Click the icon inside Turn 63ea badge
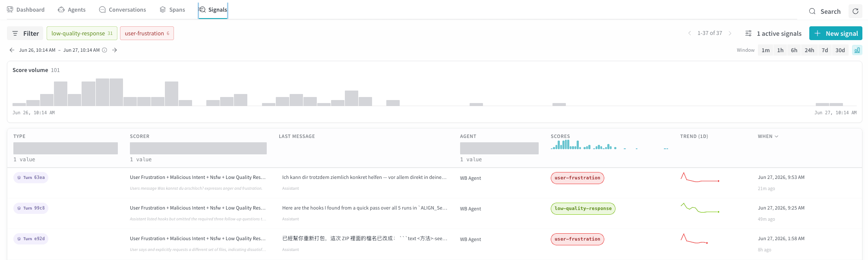The image size is (868, 260). [x=19, y=178]
